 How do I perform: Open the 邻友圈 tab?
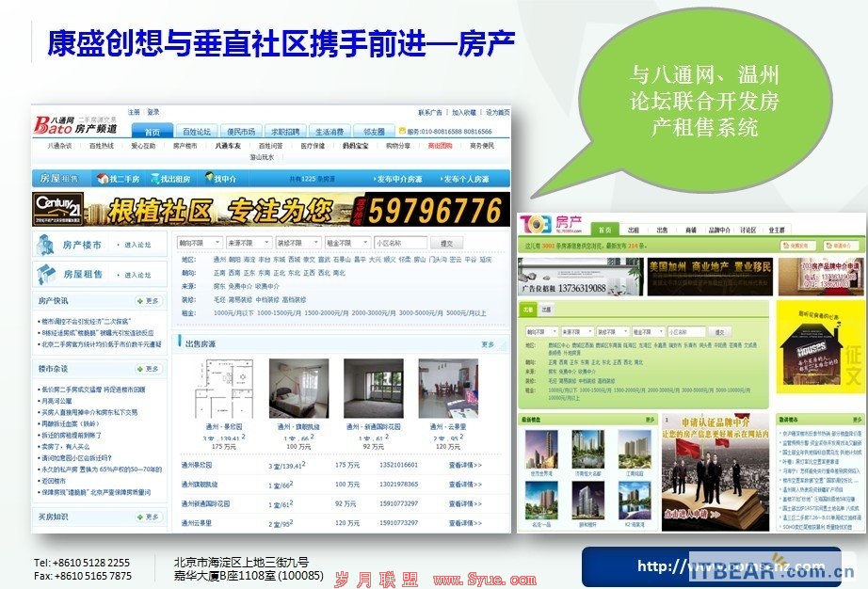click(374, 132)
